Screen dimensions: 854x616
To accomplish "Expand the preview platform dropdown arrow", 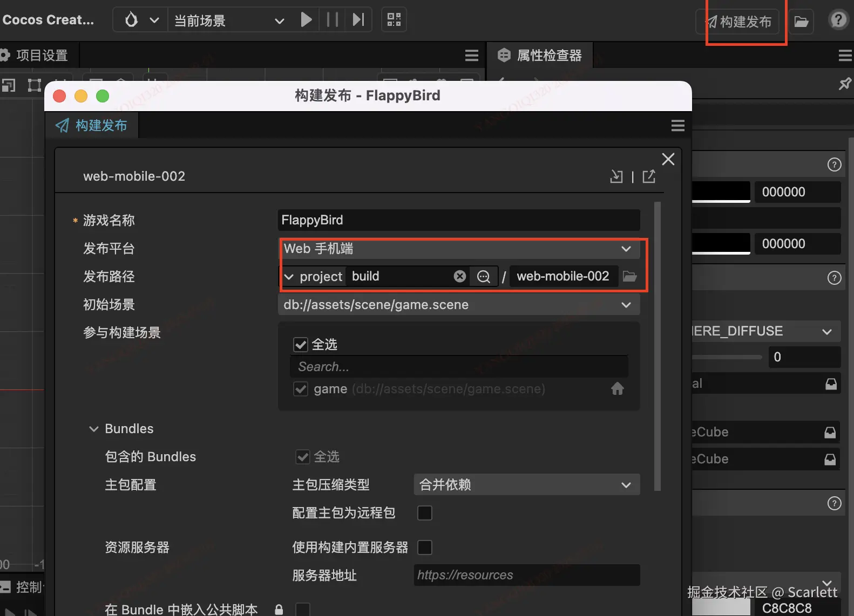I will 154,20.
